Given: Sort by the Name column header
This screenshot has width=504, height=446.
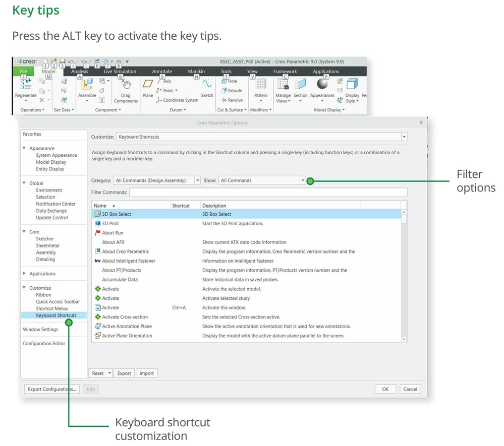Looking at the screenshot, I should pyautogui.click(x=131, y=206).
